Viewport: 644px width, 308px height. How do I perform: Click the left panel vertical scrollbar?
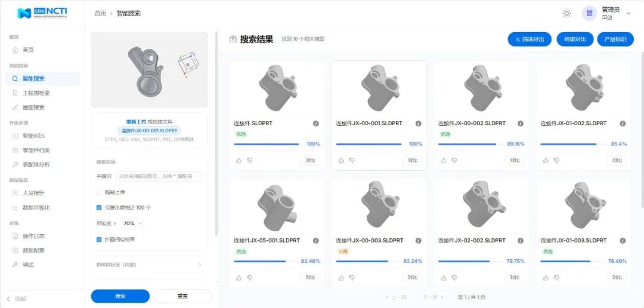(216, 133)
